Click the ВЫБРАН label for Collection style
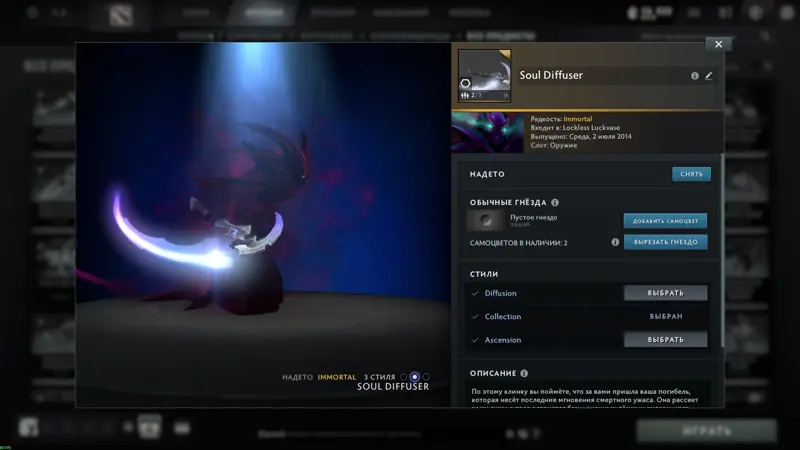 [666, 316]
